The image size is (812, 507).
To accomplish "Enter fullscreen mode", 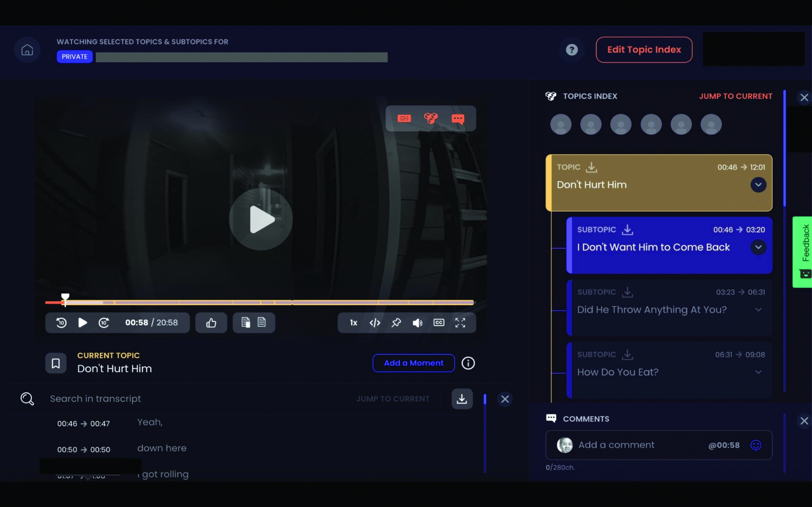I will pyautogui.click(x=460, y=323).
